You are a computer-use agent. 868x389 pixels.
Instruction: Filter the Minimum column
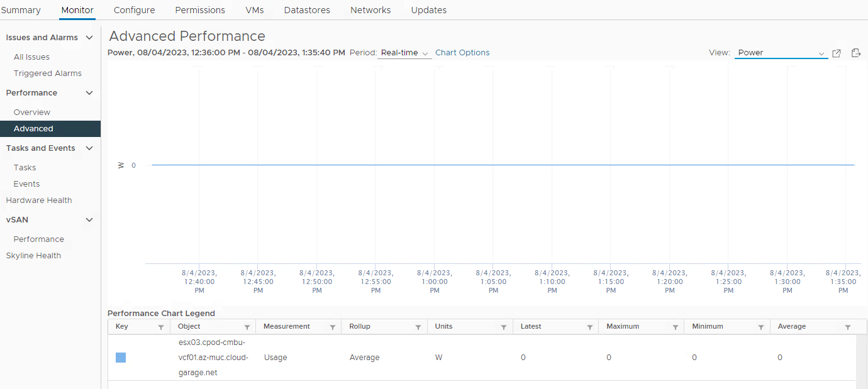coord(761,327)
